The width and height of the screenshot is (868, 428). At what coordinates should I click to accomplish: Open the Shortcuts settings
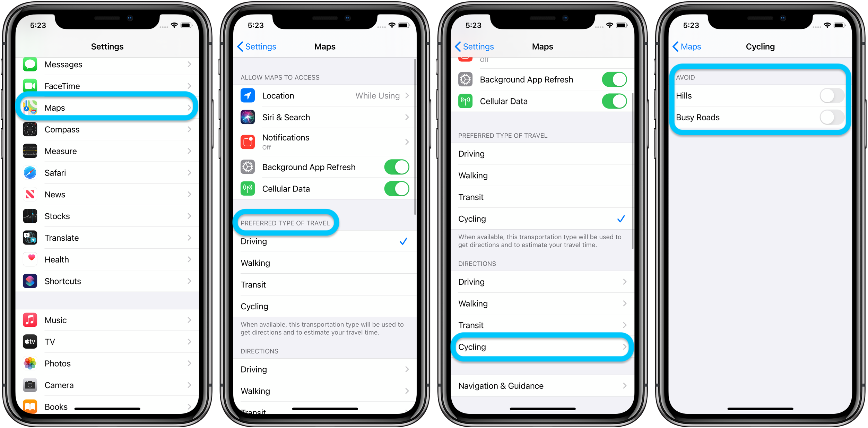(108, 281)
